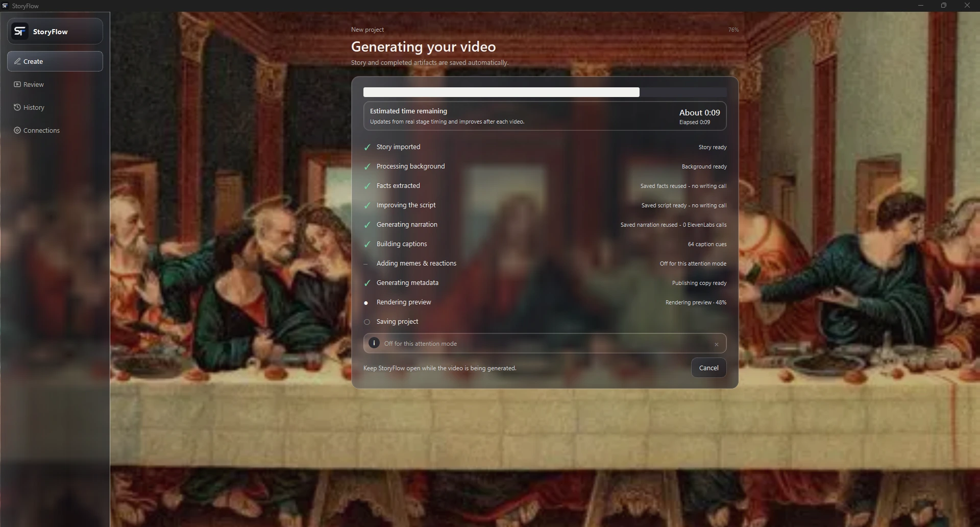Click the play icon beside Review
Viewport: 980px width, 527px height.
point(17,84)
